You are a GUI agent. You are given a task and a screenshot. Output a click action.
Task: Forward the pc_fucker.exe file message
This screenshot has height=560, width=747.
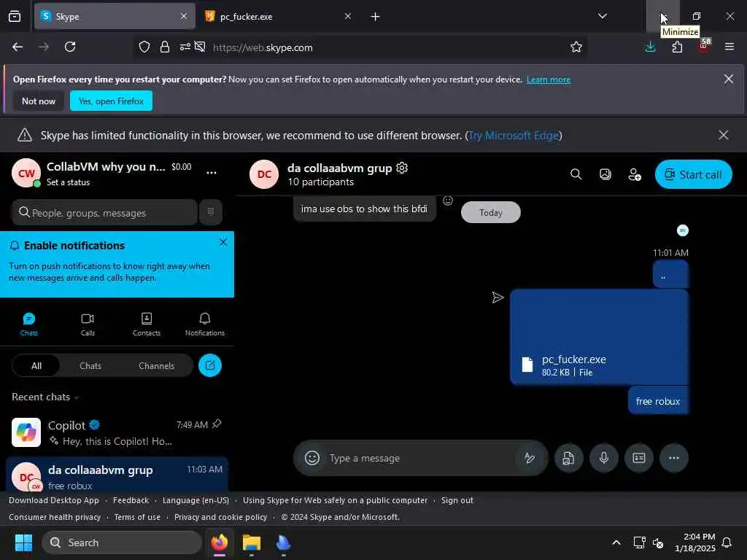click(x=498, y=297)
